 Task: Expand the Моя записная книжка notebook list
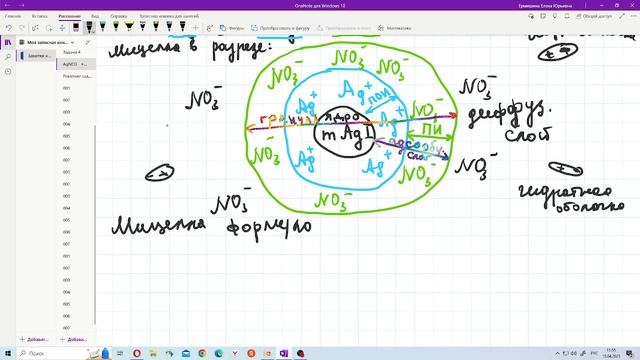pos(47,42)
